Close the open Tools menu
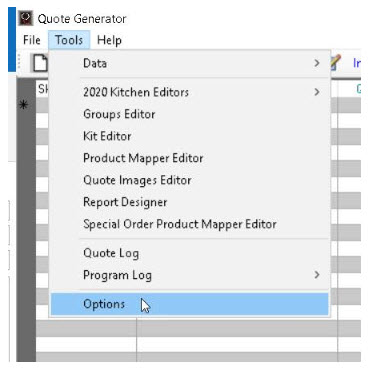 tap(69, 40)
